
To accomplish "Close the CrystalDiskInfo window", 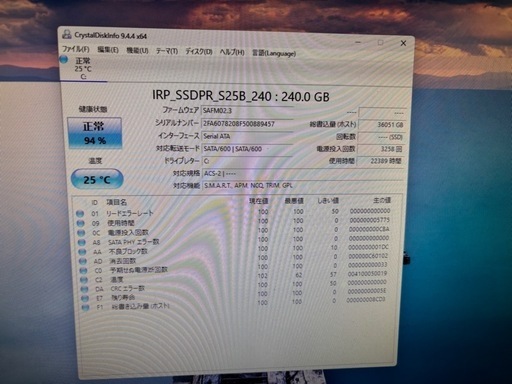I will point(403,43).
